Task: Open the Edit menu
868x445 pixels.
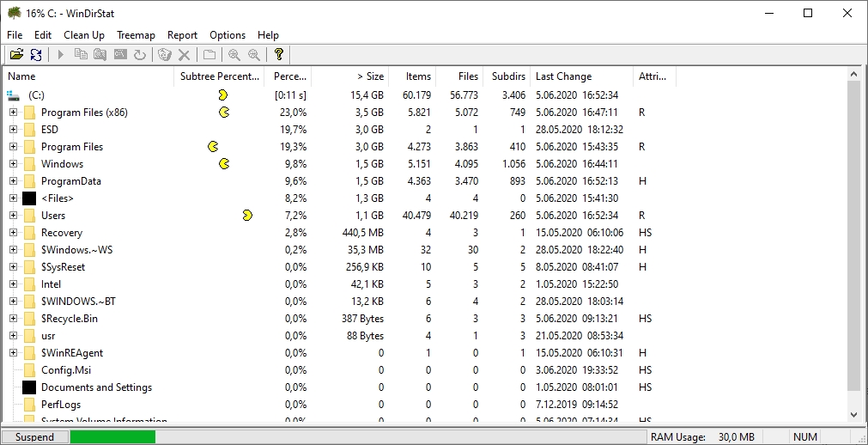Action: point(43,35)
